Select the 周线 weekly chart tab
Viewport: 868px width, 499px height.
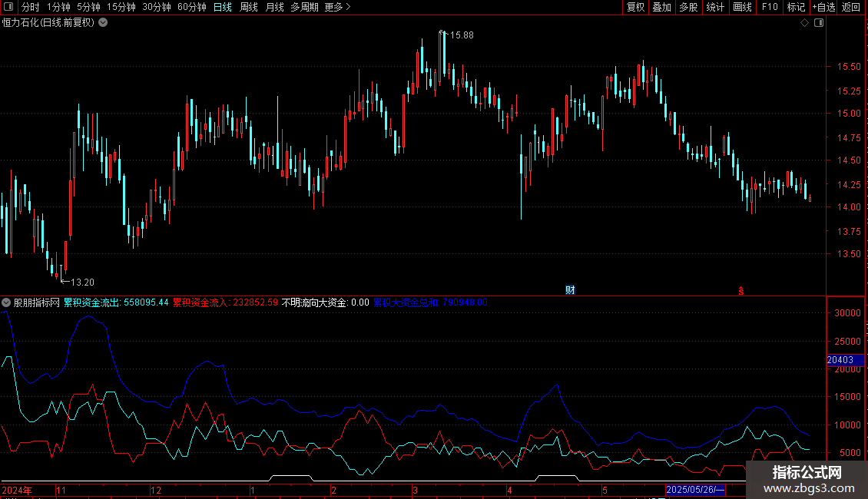click(x=249, y=7)
